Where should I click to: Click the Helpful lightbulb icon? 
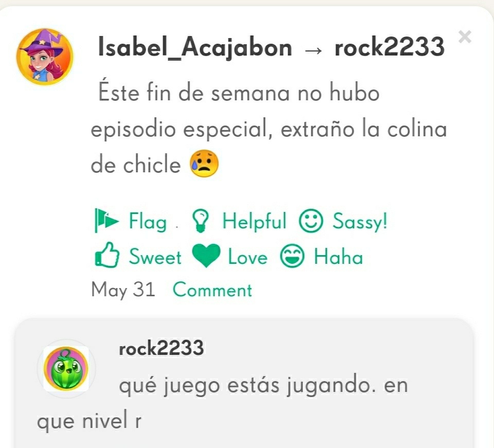[200, 221]
